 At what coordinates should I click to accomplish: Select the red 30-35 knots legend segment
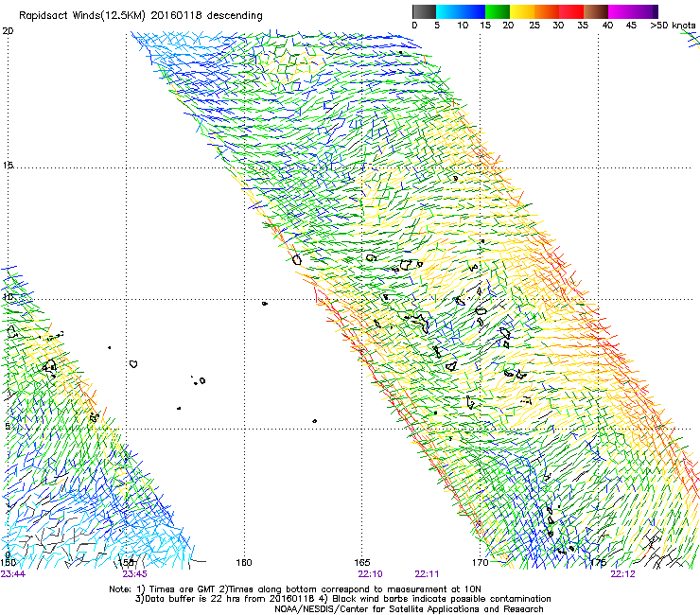click(571, 11)
